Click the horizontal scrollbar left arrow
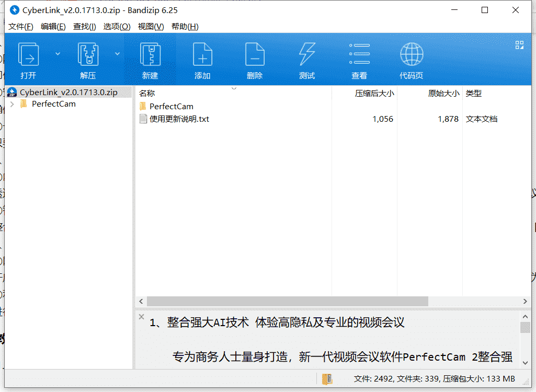Screen dimensions: 536x392 [x=141, y=302]
